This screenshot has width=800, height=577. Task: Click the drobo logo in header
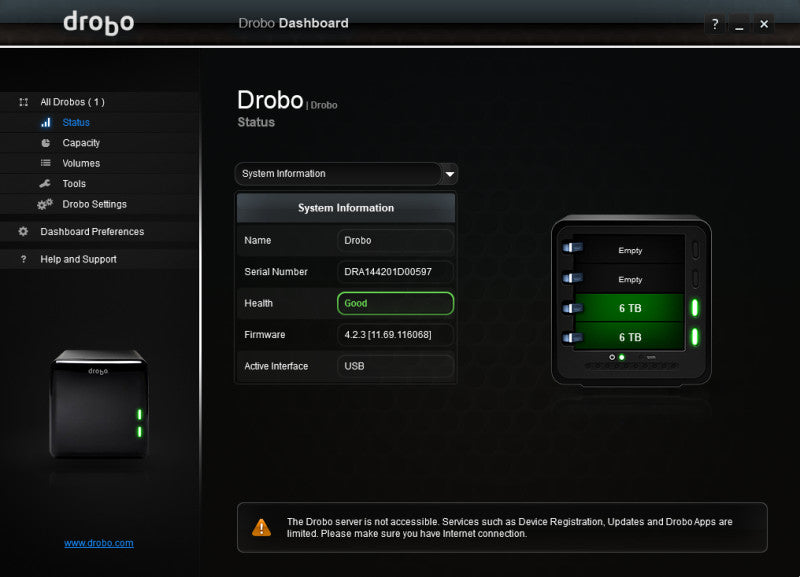(98, 23)
